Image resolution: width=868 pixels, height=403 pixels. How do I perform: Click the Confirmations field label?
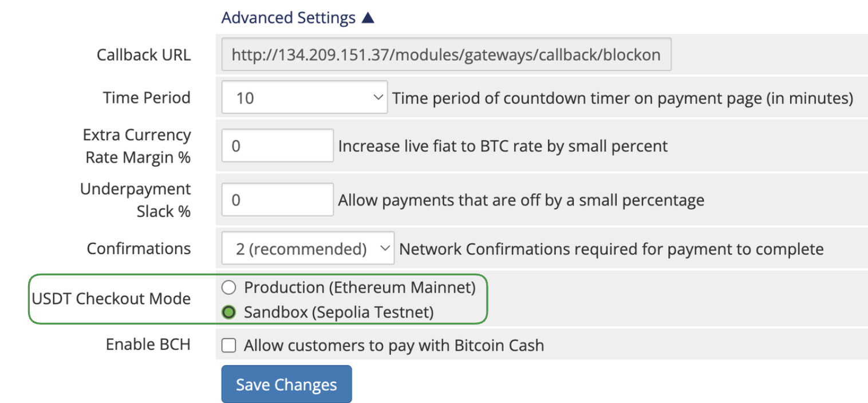pos(139,248)
